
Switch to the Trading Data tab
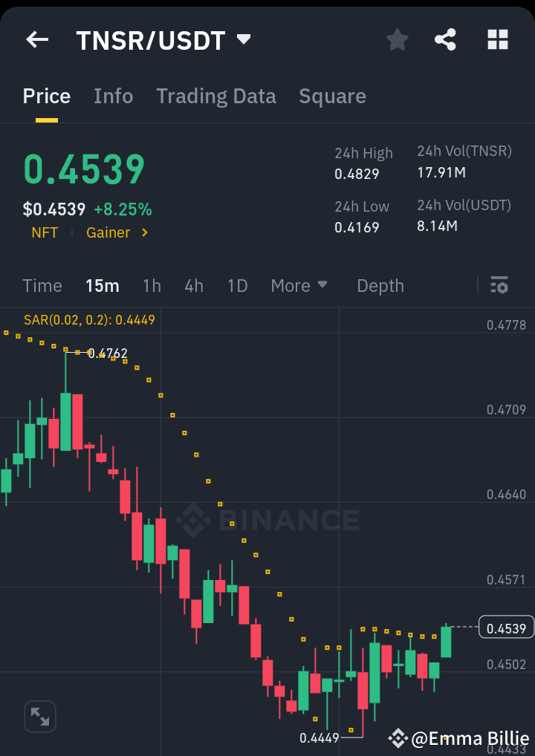tap(216, 96)
